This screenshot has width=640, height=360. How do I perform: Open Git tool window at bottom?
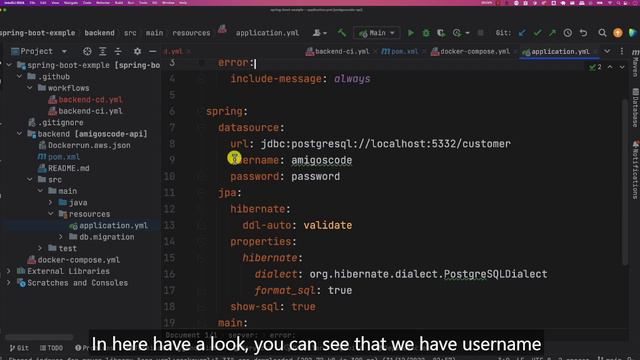tap(19, 348)
